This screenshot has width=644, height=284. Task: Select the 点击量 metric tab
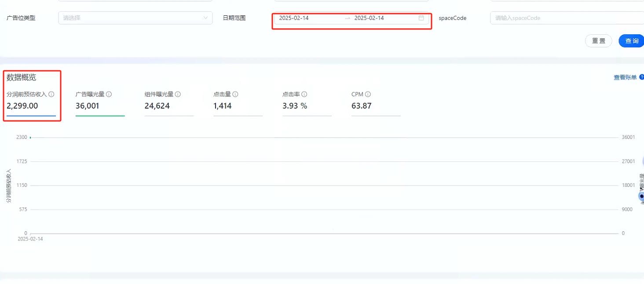(x=238, y=104)
